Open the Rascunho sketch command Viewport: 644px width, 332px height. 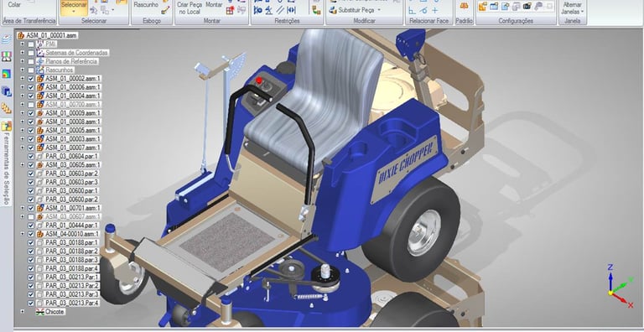(146, 4)
